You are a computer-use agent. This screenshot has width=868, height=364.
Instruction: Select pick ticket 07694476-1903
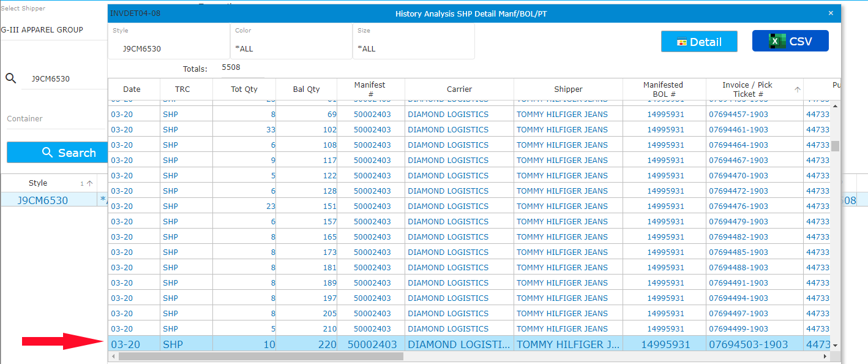point(738,206)
